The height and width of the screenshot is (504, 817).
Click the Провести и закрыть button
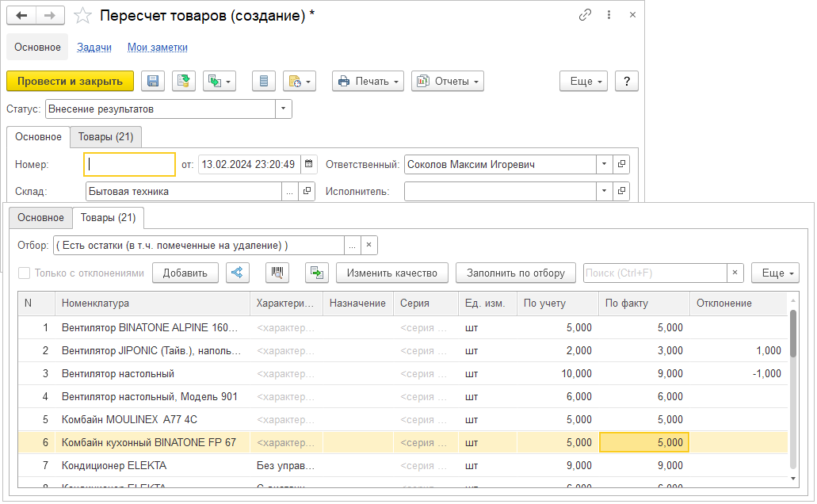(70, 81)
